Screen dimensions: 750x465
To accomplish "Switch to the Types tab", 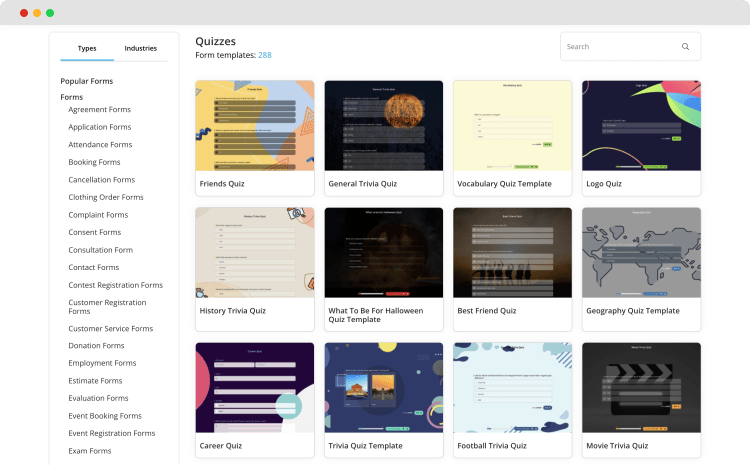I will pos(87,48).
